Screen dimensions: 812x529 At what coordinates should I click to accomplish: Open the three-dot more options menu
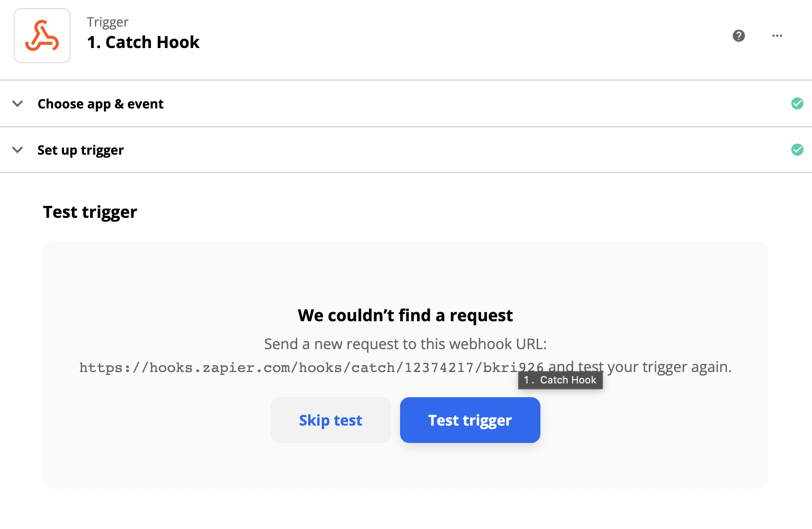pos(777,36)
